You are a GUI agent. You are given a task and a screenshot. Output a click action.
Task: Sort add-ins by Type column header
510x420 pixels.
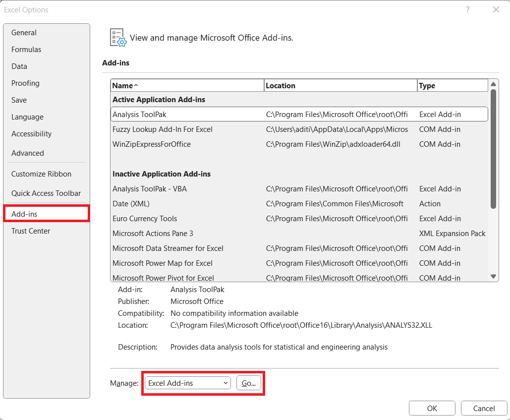point(453,86)
